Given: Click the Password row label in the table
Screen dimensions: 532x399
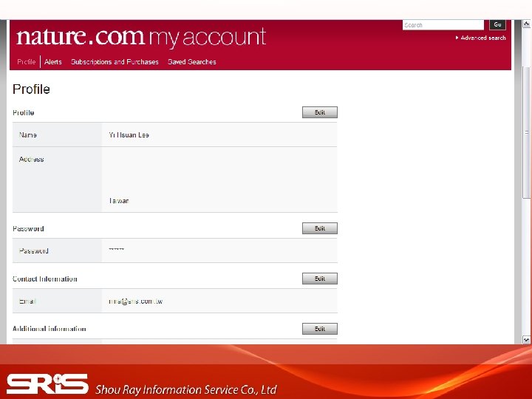Looking at the screenshot, I should point(33,251).
